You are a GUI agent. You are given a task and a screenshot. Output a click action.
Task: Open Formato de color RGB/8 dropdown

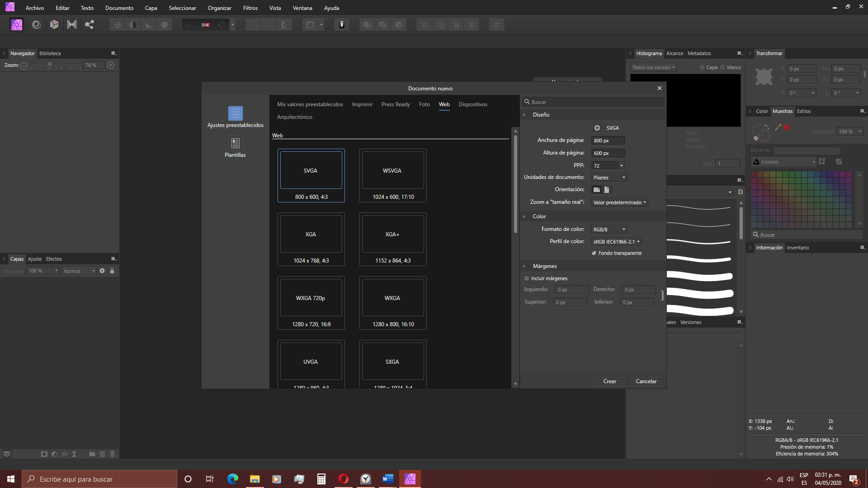point(609,230)
